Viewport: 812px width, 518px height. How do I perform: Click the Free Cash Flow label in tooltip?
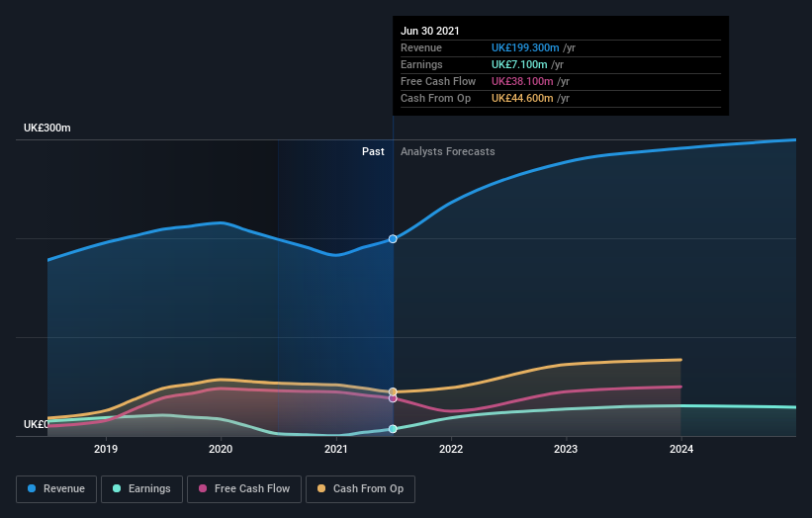(438, 81)
